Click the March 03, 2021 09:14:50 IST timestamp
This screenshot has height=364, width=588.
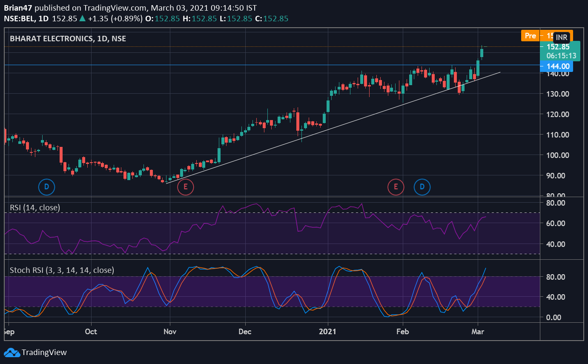(204, 8)
